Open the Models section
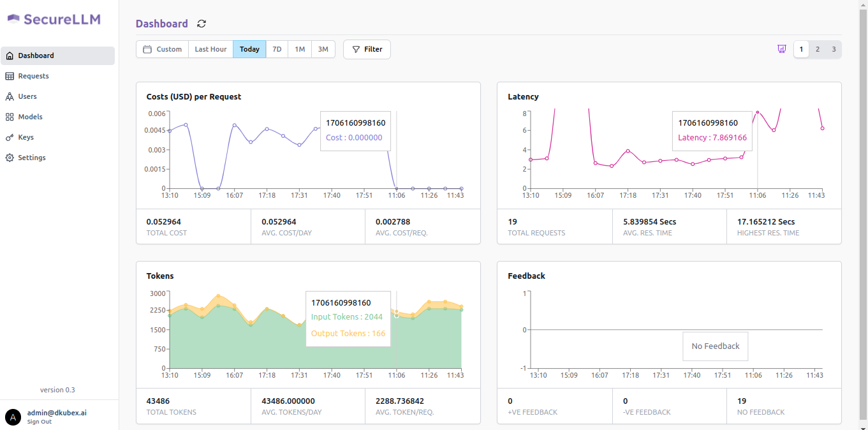868x430 pixels. tap(30, 117)
